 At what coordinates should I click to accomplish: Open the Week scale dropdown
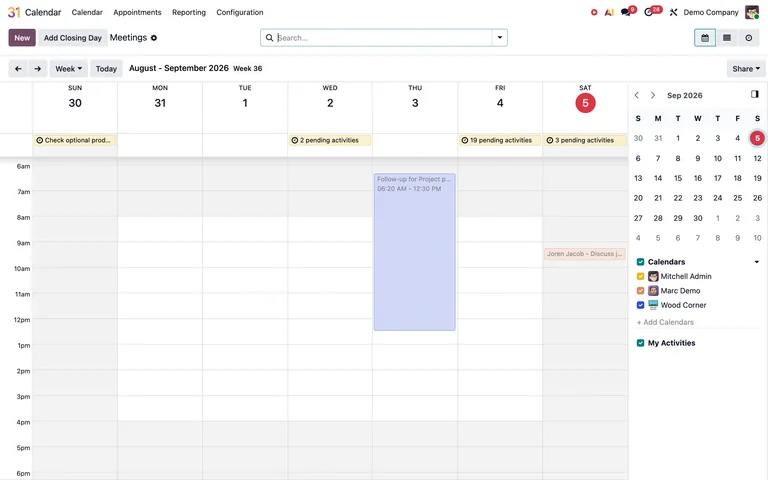[x=69, y=69]
